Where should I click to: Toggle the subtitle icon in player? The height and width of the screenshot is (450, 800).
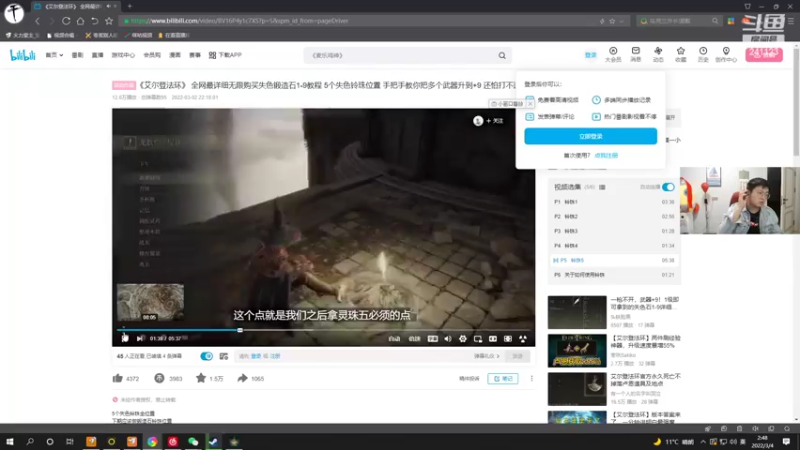(433, 339)
